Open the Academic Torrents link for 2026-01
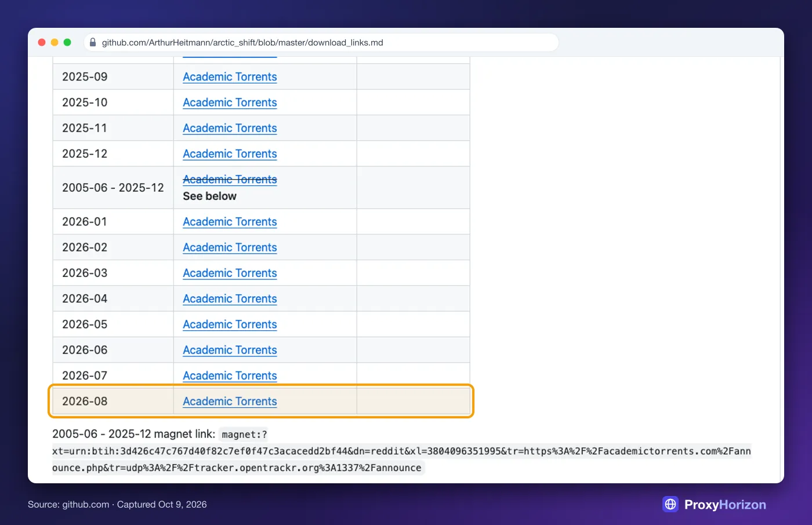The image size is (812, 525). [x=230, y=221]
